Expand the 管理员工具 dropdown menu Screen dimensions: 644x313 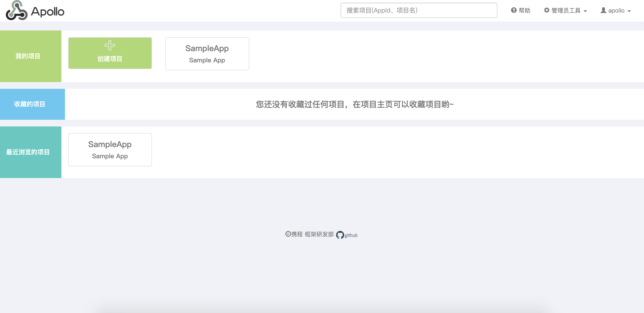566,11
